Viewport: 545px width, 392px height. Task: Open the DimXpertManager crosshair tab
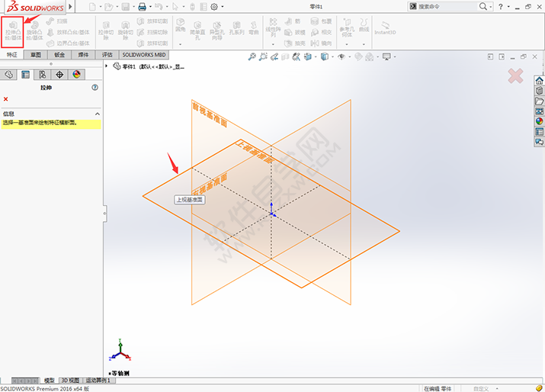click(59, 75)
